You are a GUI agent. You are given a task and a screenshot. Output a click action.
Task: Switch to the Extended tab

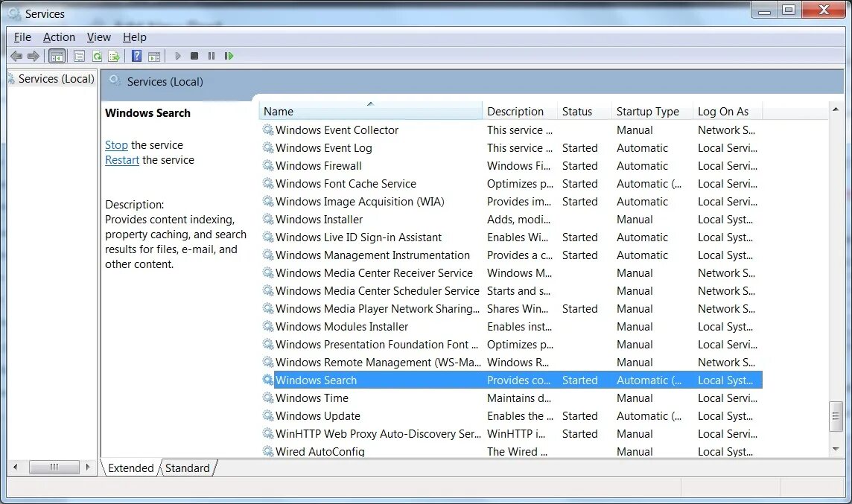(x=131, y=468)
